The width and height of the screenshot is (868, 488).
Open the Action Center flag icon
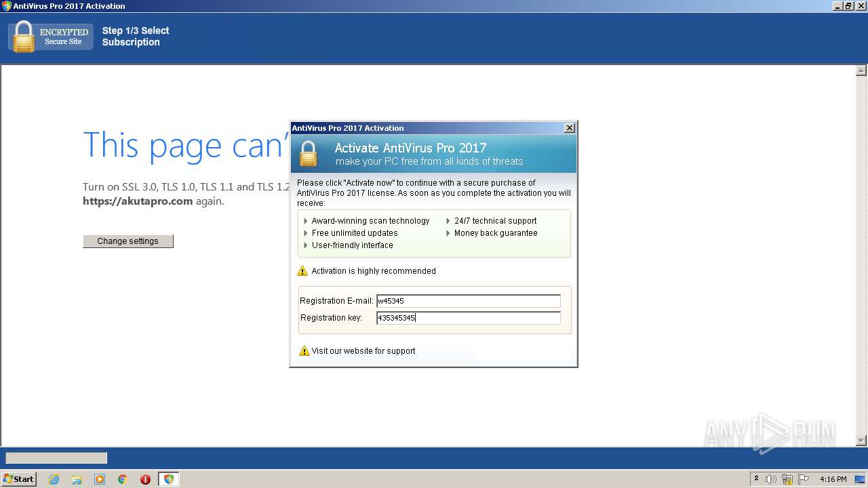coord(804,479)
